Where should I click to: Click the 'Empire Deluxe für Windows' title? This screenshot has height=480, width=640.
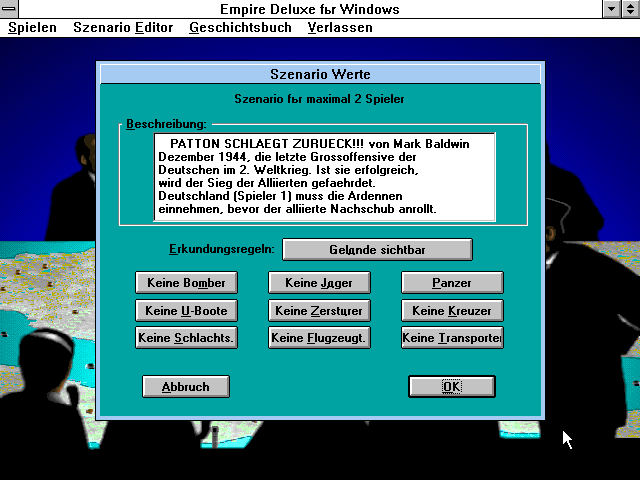[310, 9]
